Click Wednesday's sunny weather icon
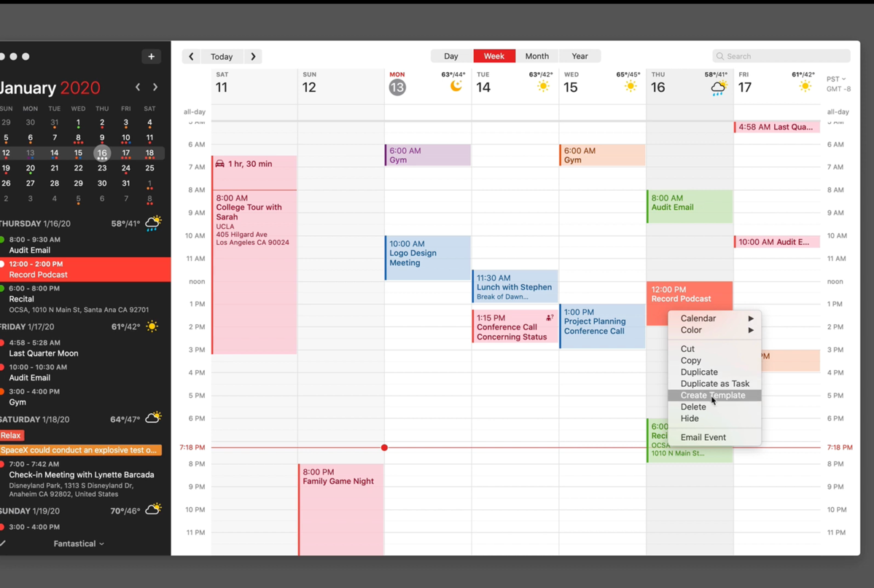The image size is (874, 588). tap(631, 87)
